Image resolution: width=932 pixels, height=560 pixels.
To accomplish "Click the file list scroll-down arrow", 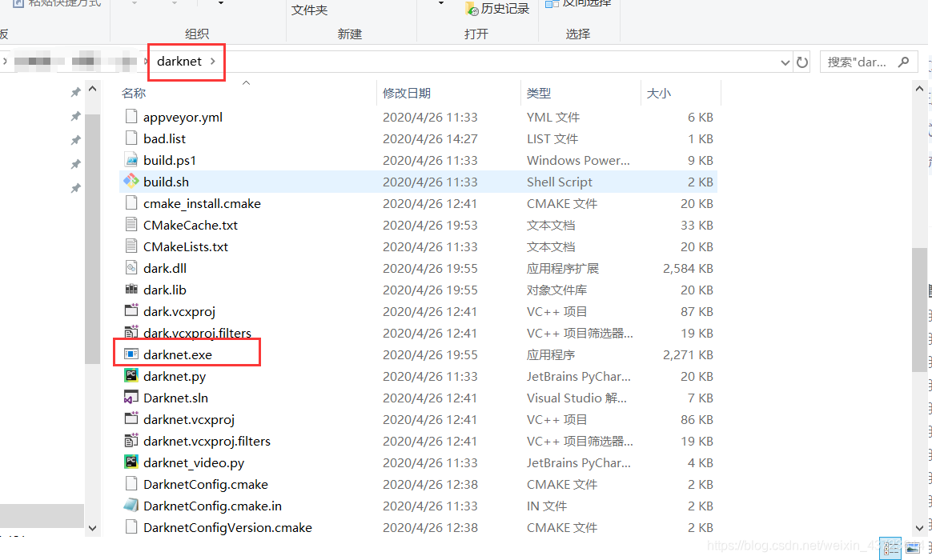I will pos(919,528).
